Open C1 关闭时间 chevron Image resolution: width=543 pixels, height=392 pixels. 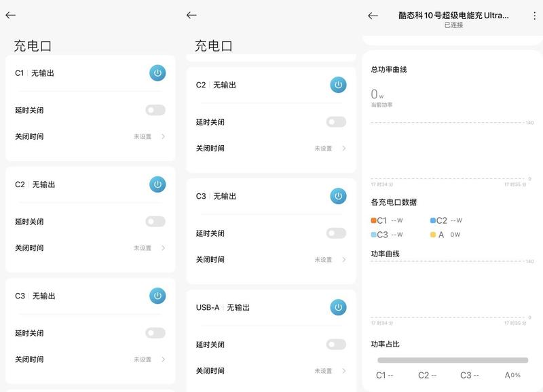(163, 136)
